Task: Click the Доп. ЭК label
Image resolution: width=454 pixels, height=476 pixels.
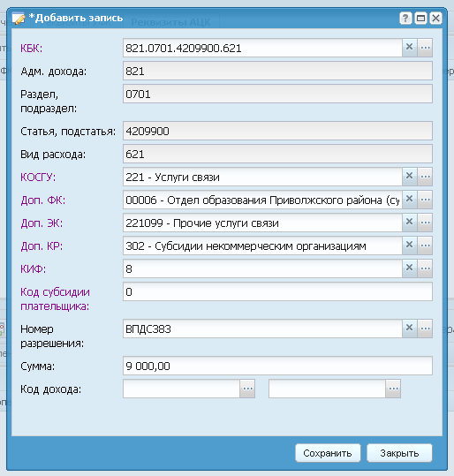Action: click(42, 223)
